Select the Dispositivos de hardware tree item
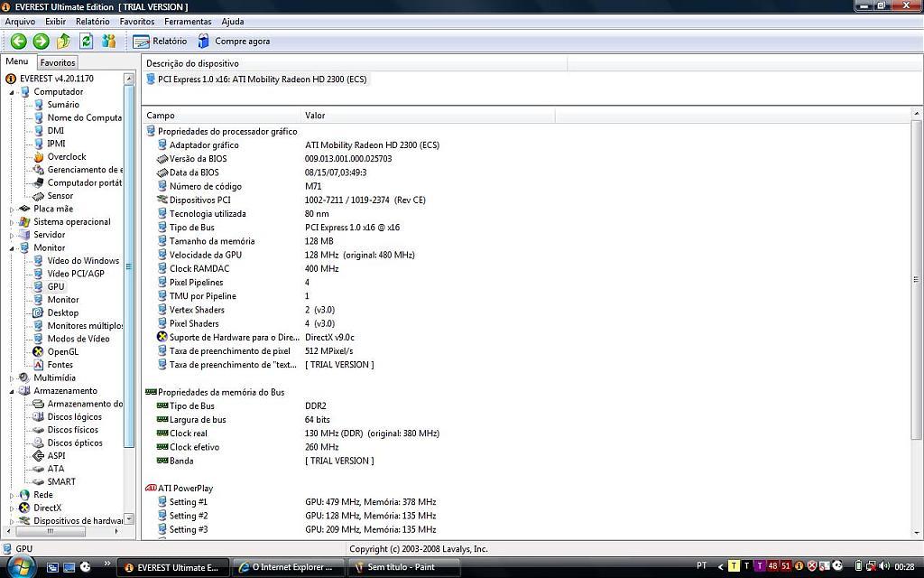 [78, 521]
